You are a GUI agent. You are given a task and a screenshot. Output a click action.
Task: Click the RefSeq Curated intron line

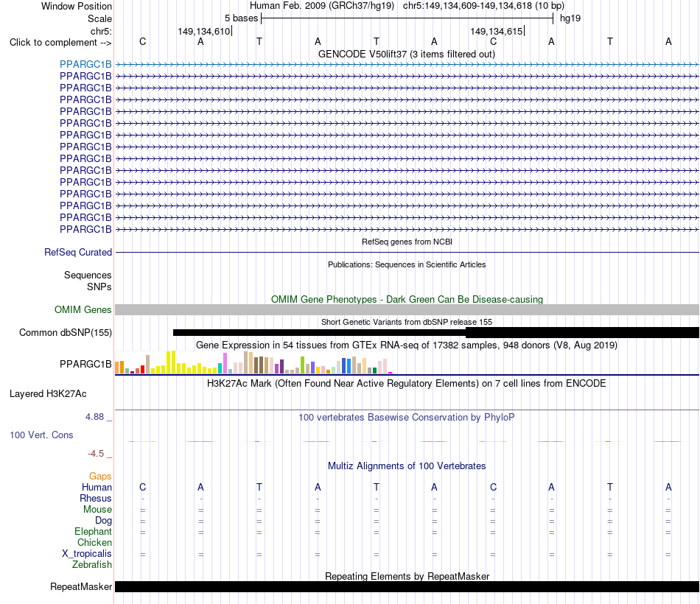point(407,252)
